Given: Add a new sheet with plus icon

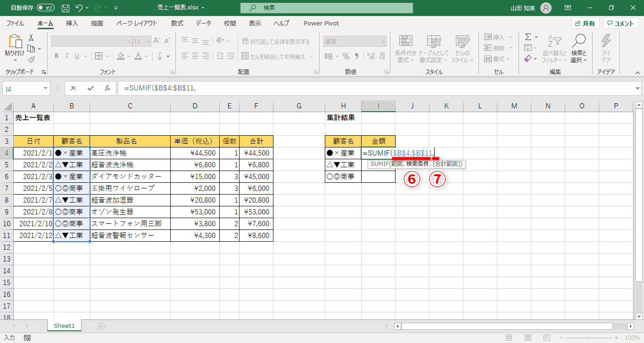Looking at the screenshot, I should click(100, 326).
